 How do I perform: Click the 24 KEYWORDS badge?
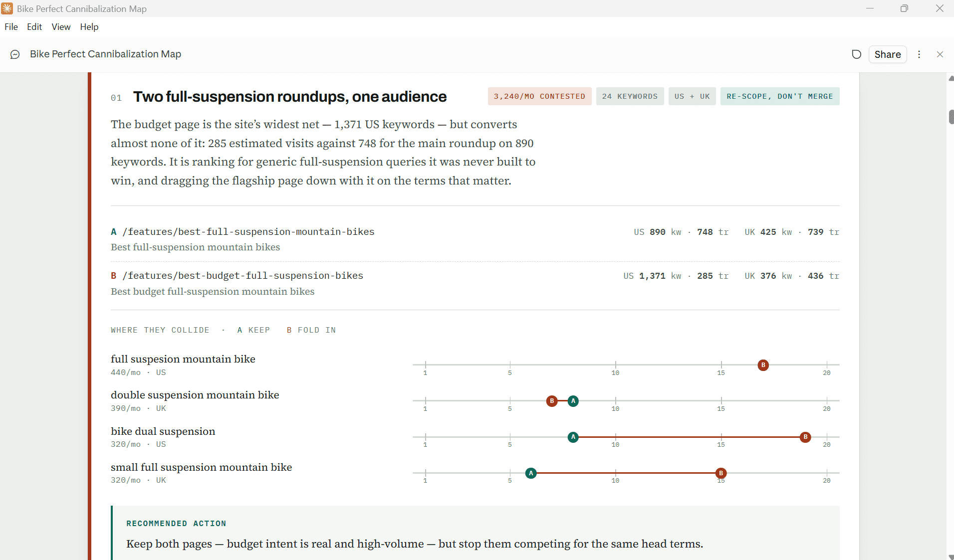tap(630, 96)
